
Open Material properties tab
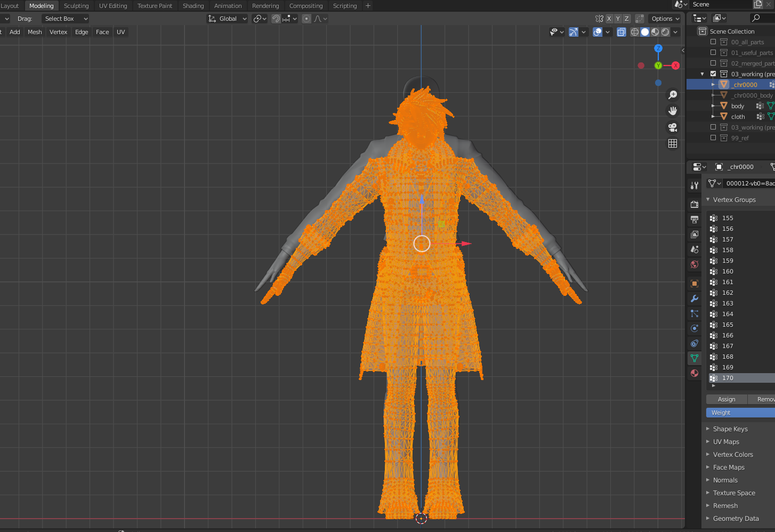point(695,373)
